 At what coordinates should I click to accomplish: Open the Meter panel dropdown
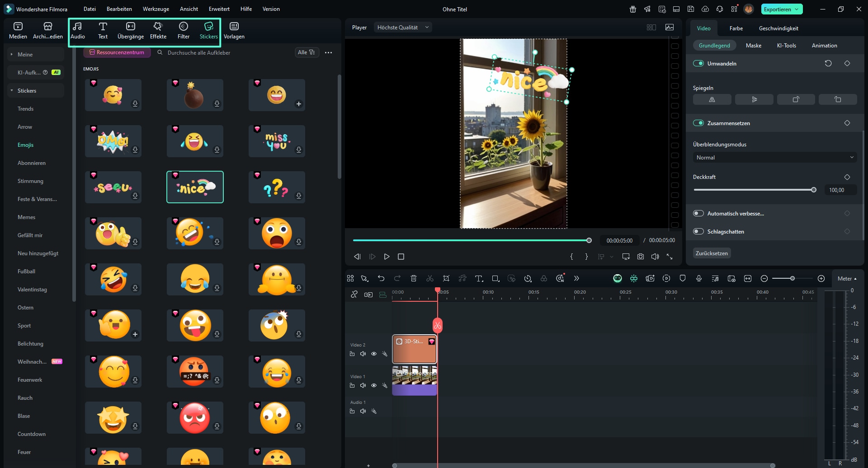(x=847, y=278)
